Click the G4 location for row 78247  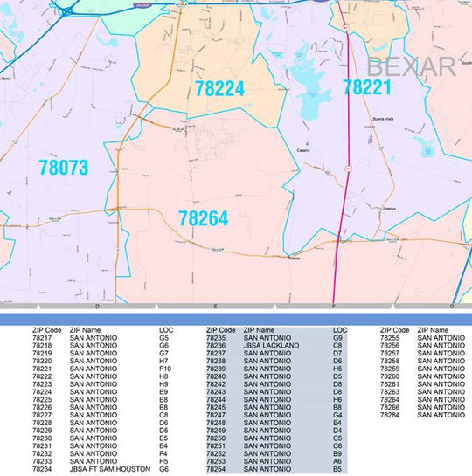tap(337, 415)
